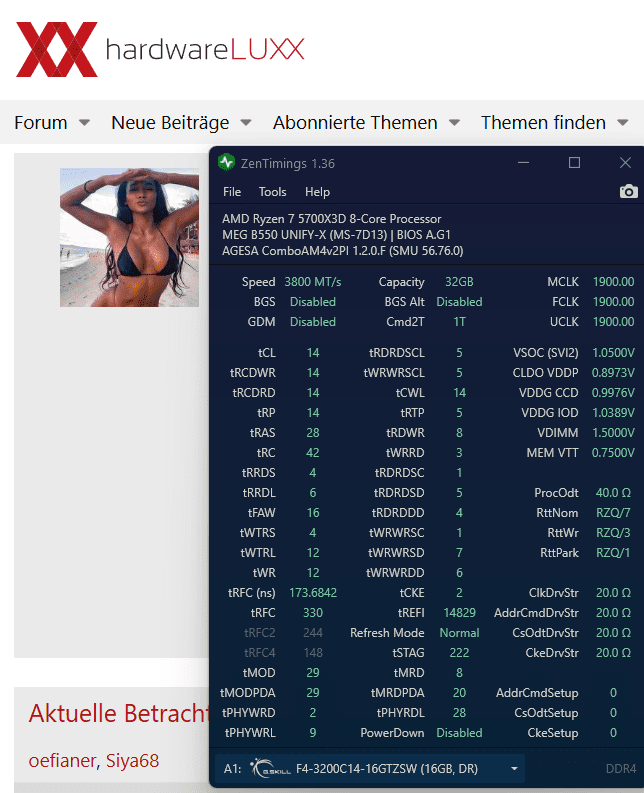Click the Cmd2T 1T value
Image resolution: width=644 pixels, height=793 pixels.
[459, 322]
